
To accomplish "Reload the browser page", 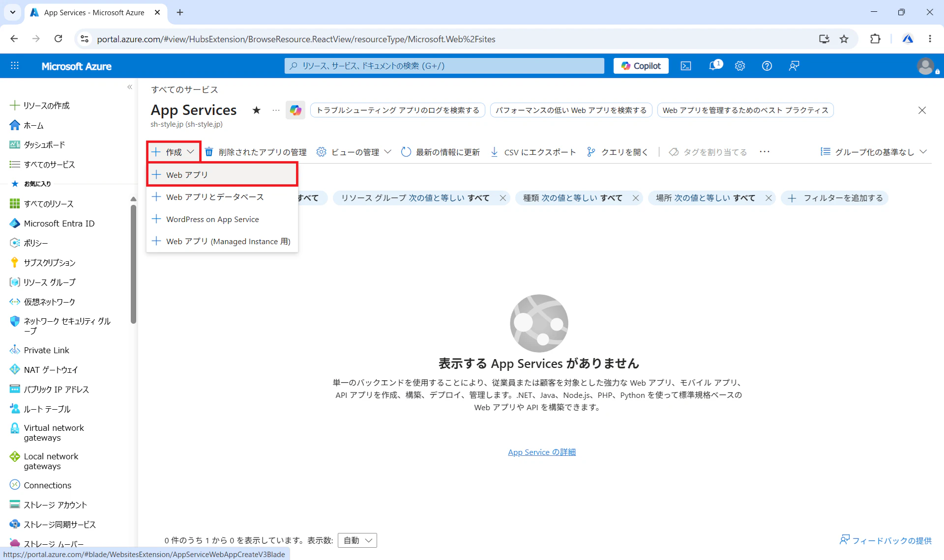I will pyautogui.click(x=58, y=39).
